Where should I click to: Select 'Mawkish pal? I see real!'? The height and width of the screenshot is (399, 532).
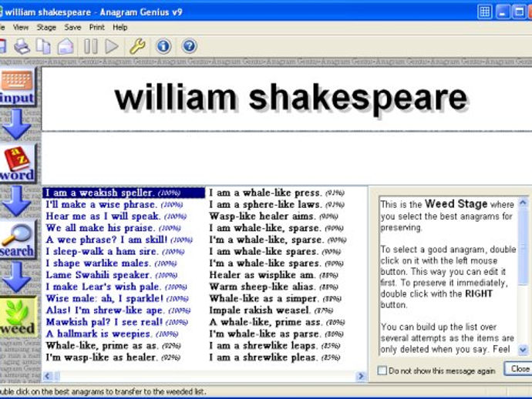(117, 322)
